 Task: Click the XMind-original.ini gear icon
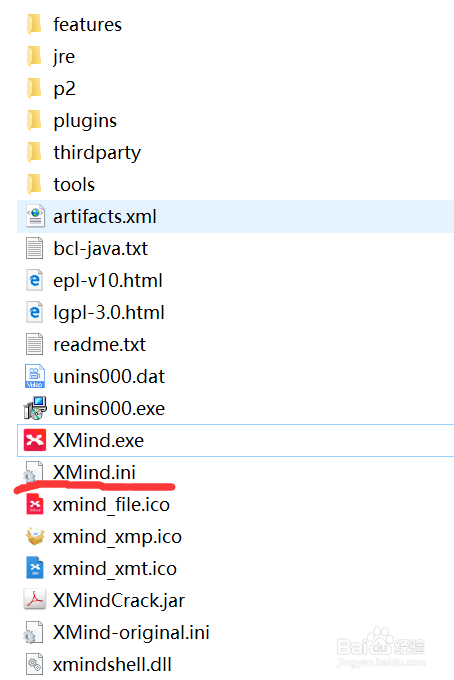(33, 632)
